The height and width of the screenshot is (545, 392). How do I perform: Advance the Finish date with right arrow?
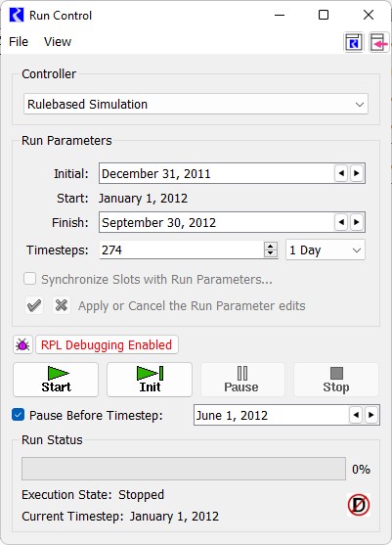[x=357, y=222]
